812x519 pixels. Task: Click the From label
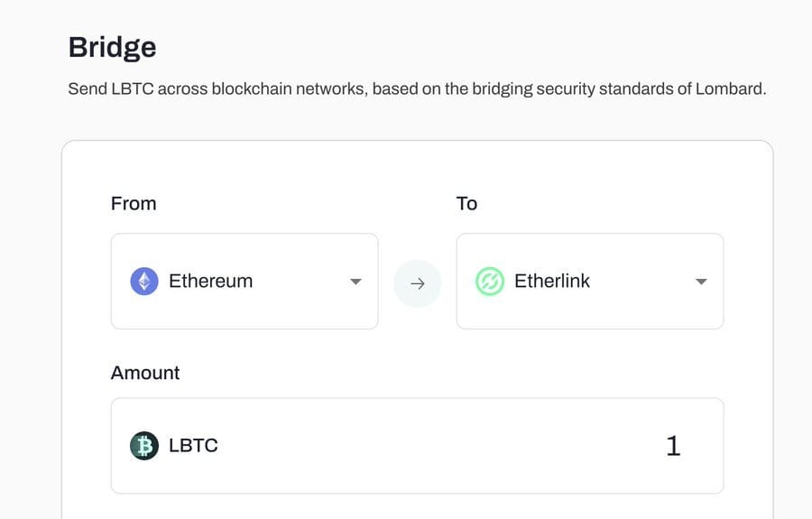[x=134, y=204]
